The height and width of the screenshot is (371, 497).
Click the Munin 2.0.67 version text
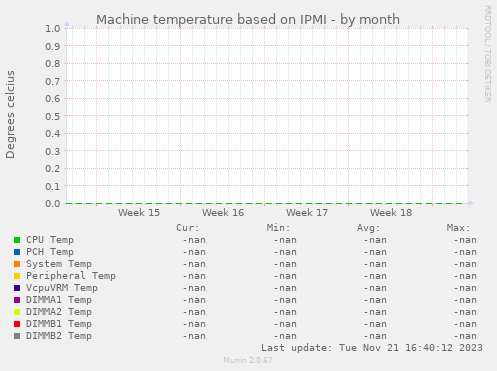click(x=248, y=360)
